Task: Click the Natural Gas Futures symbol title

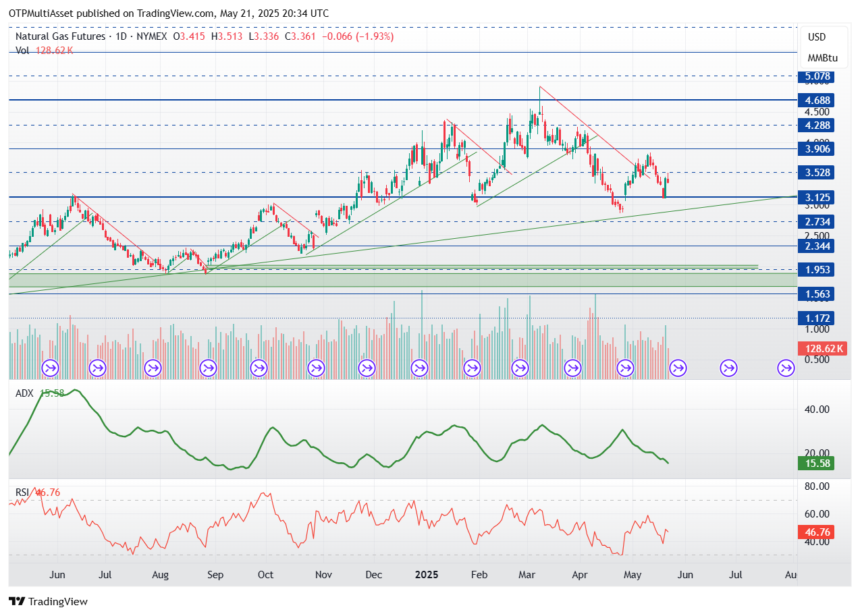Action: click(x=60, y=36)
